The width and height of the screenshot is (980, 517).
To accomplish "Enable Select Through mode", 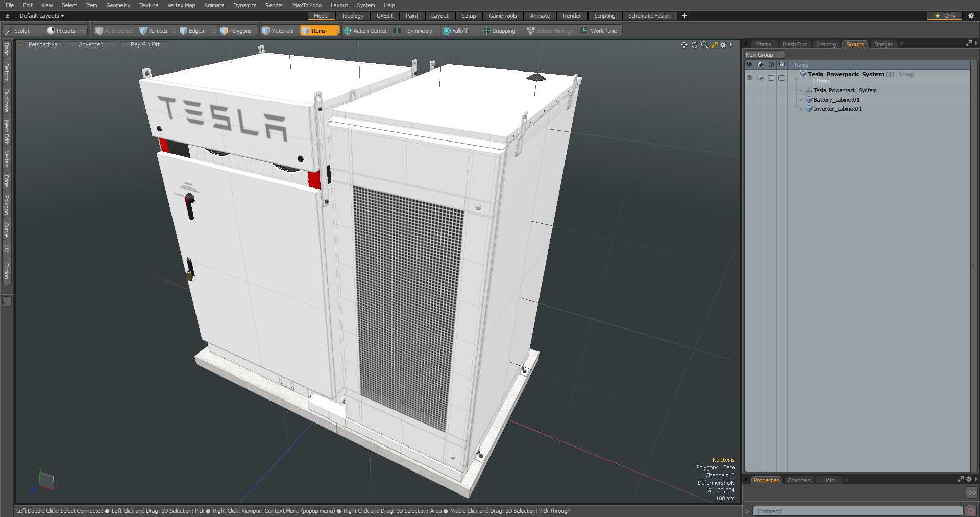I will pos(550,31).
